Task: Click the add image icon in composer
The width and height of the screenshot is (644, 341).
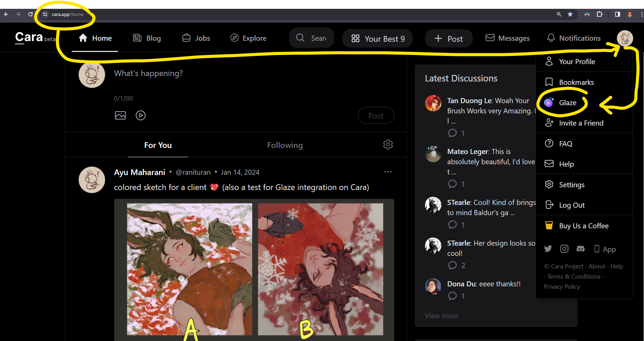Action: click(x=120, y=115)
